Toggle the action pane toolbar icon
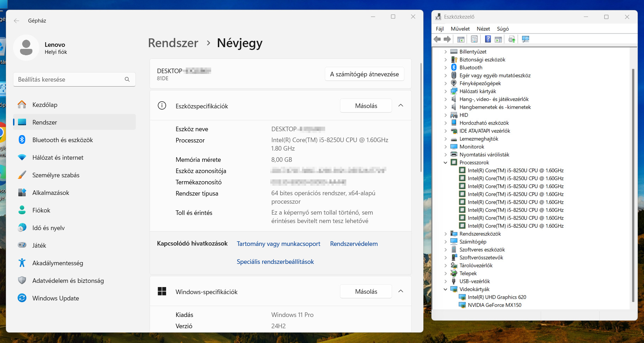Screen dimensions: 644x343 [x=498, y=39]
